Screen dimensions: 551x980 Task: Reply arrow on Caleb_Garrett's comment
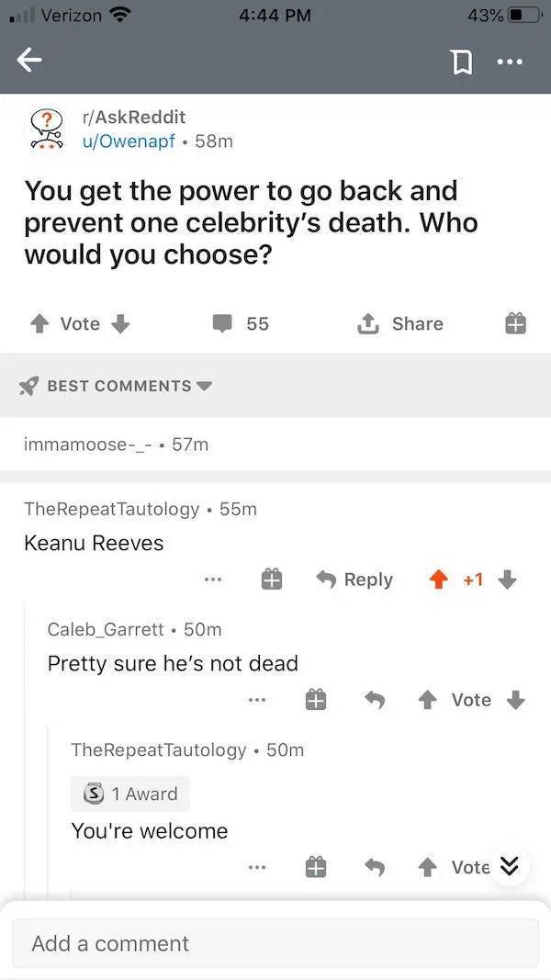point(374,700)
